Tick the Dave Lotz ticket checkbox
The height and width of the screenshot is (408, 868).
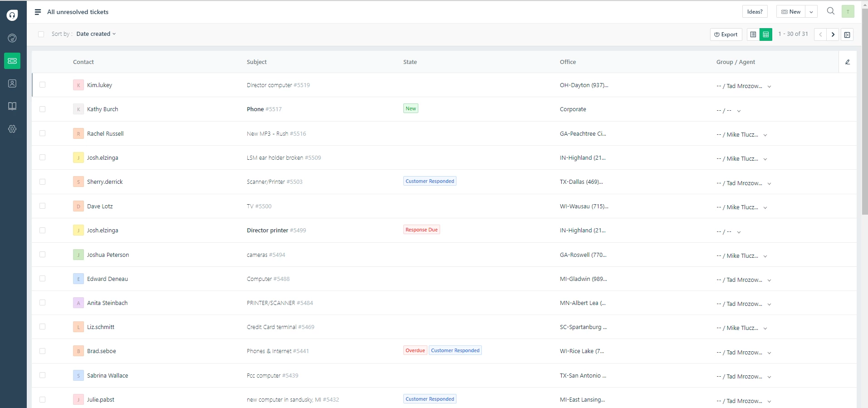pyautogui.click(x=43, y=206)
